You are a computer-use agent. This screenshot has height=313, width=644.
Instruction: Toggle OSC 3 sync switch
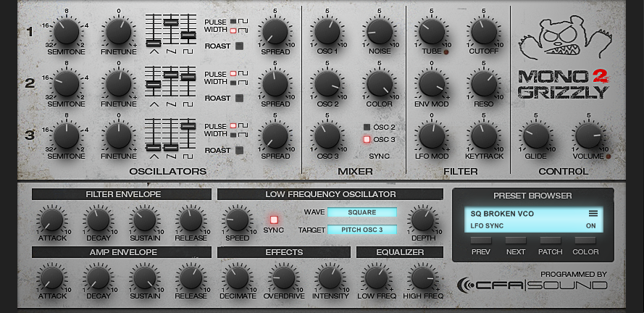click(x=367, y=140)
